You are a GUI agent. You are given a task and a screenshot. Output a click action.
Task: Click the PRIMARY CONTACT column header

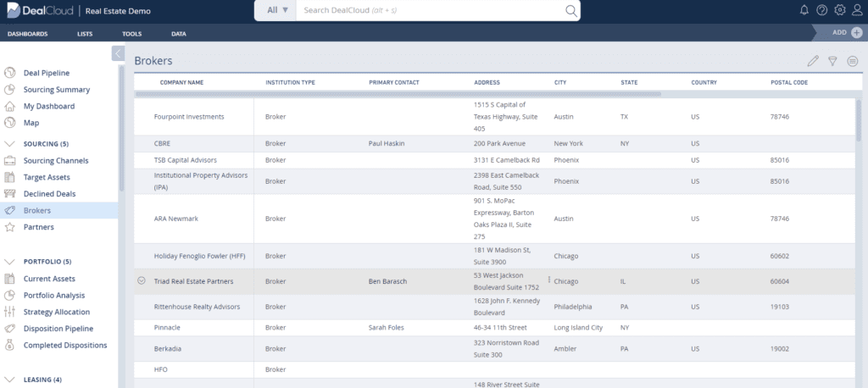(x=393, y=82)
